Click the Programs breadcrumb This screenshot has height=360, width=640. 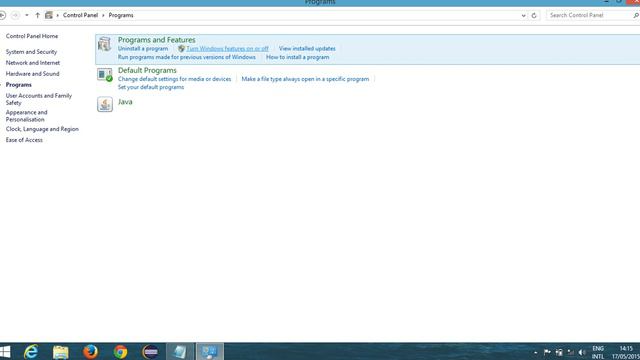121,15
